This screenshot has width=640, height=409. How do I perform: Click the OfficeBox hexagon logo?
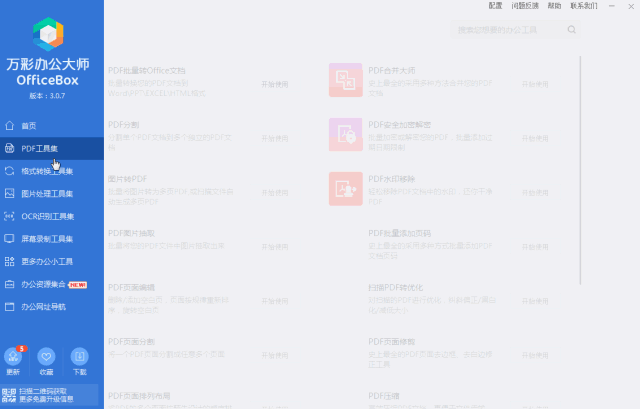[48, 34]
